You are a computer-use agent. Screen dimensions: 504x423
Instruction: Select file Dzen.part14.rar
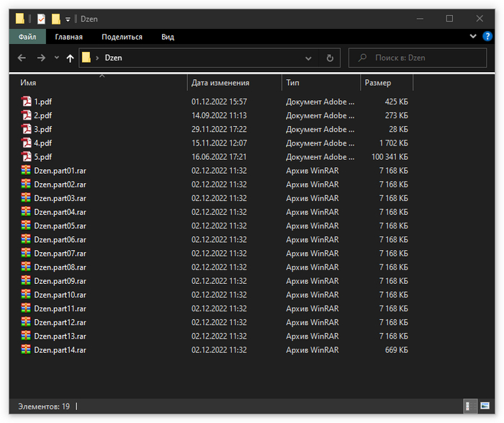point(60,349)
